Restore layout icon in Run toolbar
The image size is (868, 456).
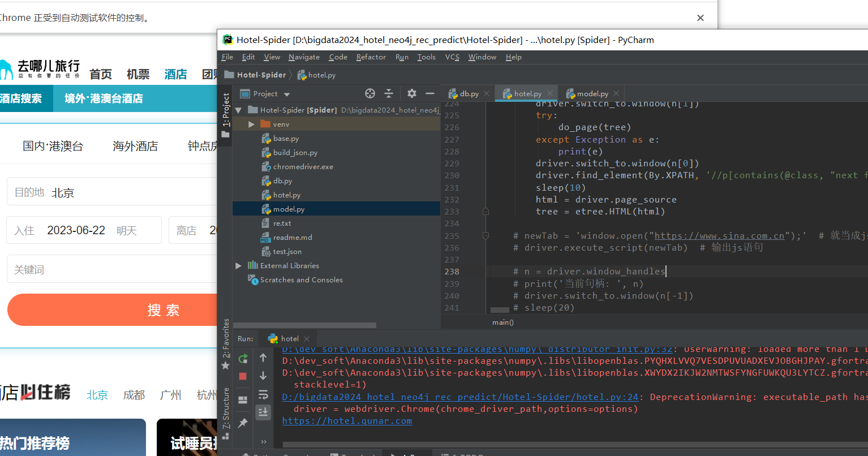(243, 399)
